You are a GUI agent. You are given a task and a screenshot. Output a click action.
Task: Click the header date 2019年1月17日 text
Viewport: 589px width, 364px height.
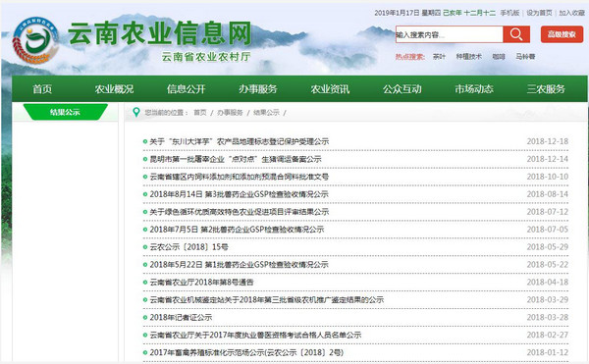pos(397,13)
